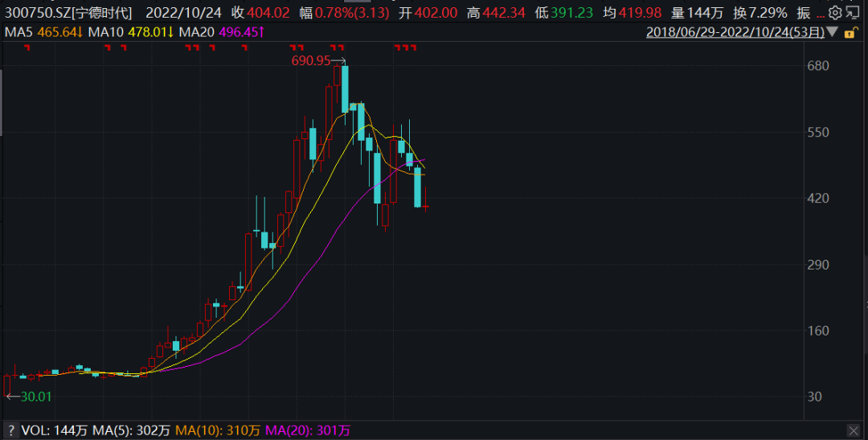Viewport: 868px width, 440px height.
Task: Expand the date range dropdown triangle
Action: click(833, 33)
